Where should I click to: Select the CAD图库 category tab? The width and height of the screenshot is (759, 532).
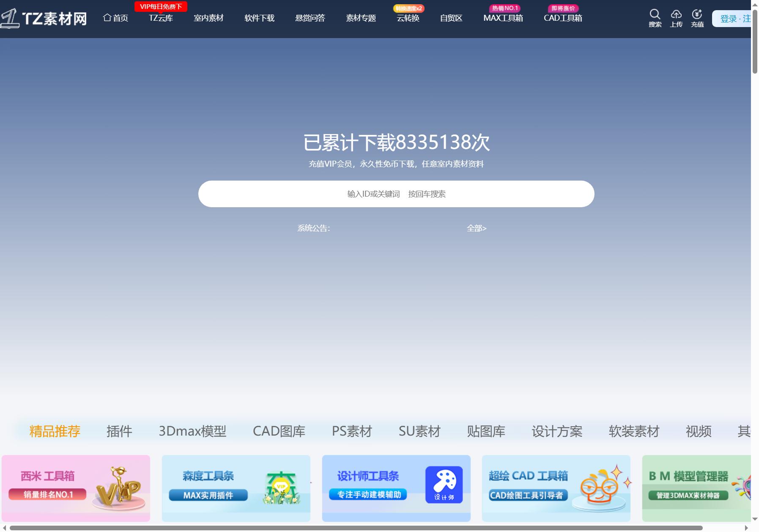pos(279,431)
